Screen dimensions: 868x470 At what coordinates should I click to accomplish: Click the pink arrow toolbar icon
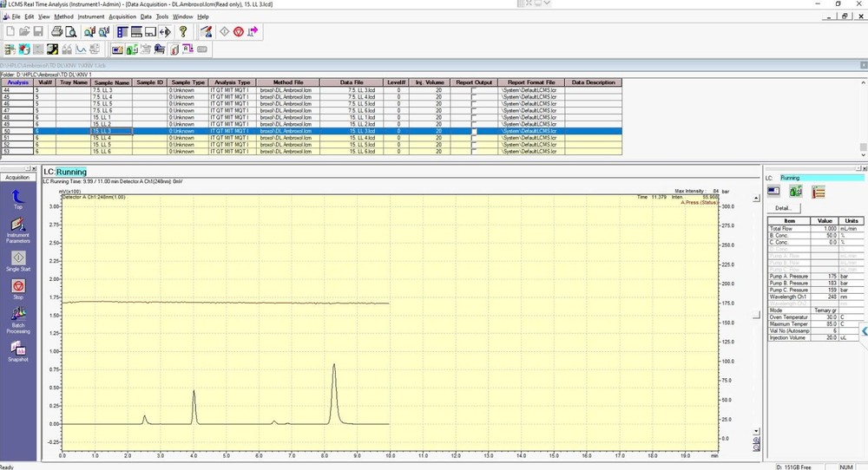[253, 31]
